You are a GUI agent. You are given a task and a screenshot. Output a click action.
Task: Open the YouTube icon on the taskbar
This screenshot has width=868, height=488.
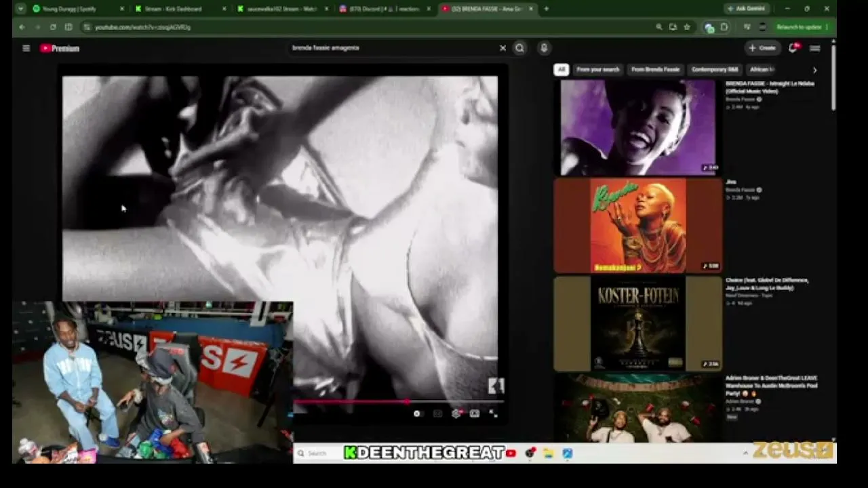tap(511, 453)
